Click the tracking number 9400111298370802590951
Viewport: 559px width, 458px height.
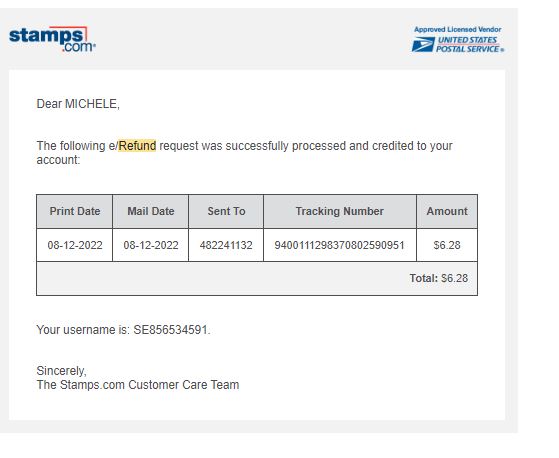coord(339,245)
